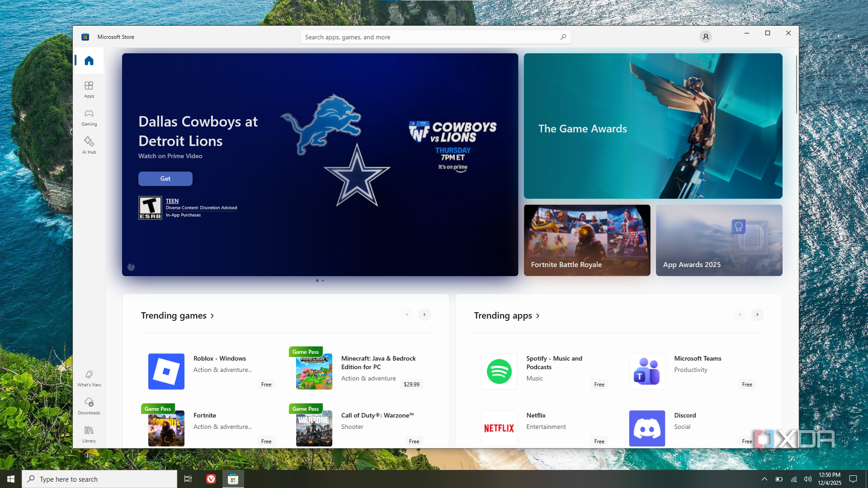Open the Downloads page

(89, 406)
